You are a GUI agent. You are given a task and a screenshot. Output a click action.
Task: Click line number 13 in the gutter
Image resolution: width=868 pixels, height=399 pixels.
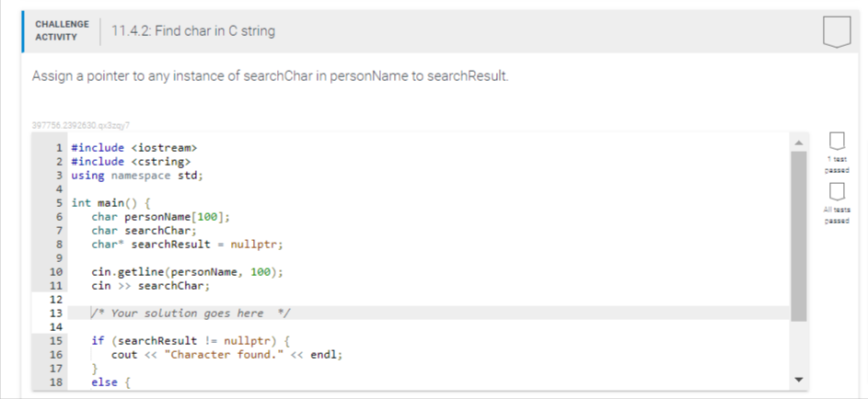point(54,313)
